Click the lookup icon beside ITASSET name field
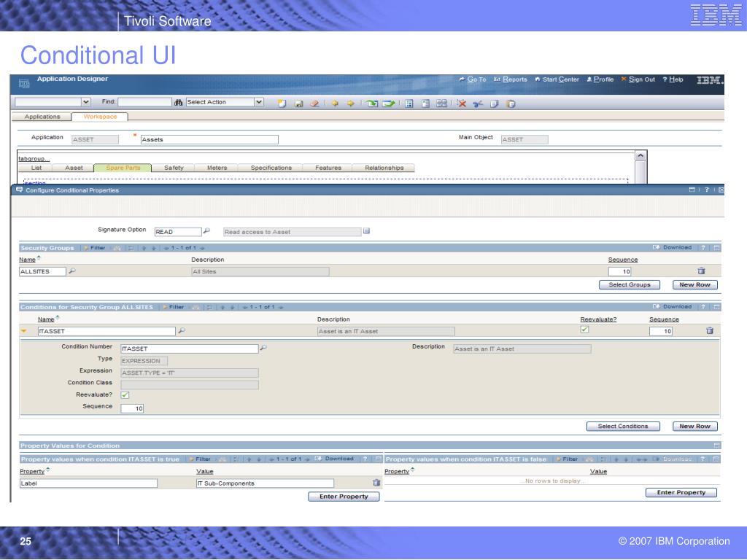Viewport: 747px width, 560px height. coord(182,330)
